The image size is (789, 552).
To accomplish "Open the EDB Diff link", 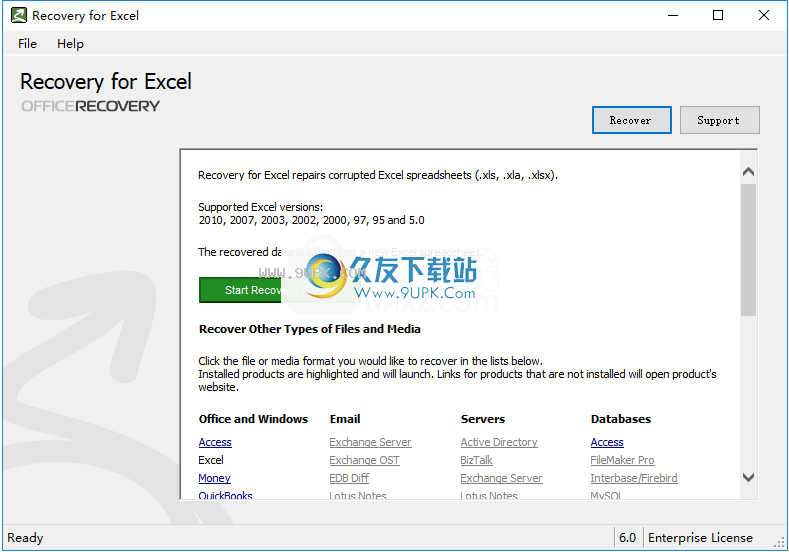I will [x=349, y=478].
